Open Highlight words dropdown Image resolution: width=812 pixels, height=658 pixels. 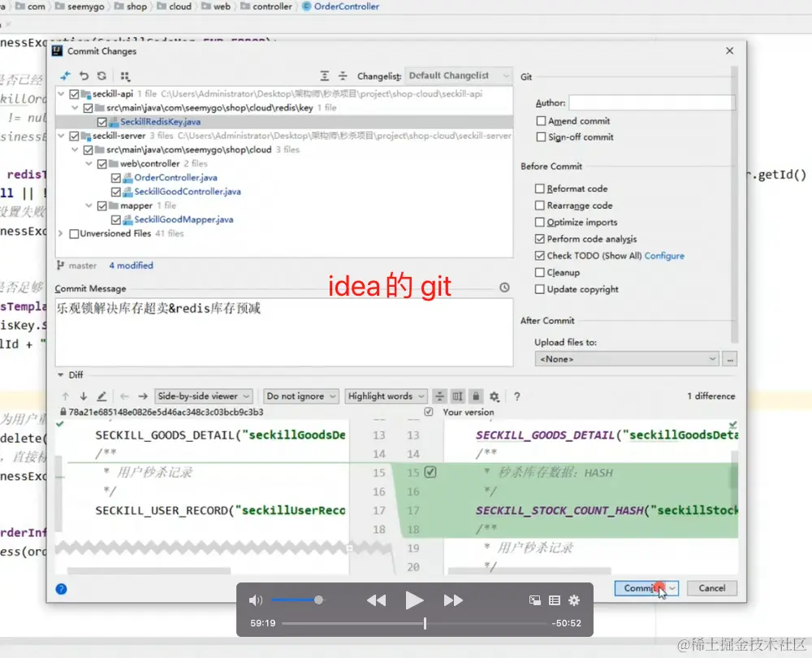[387, 396]
